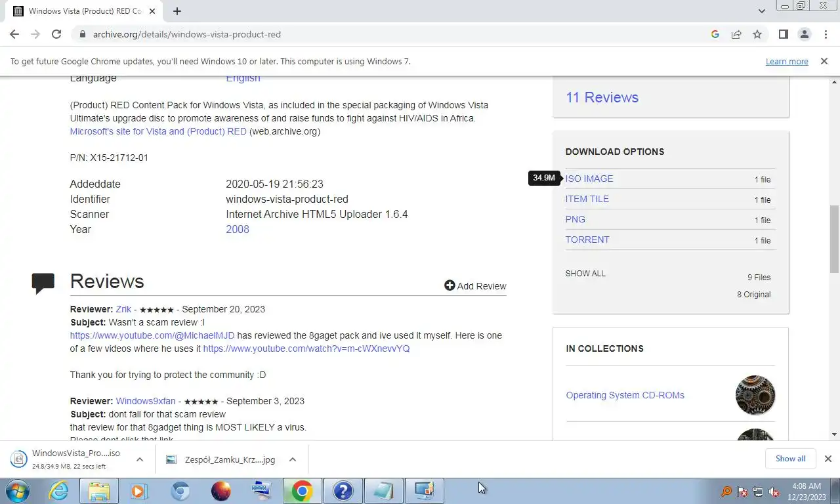Launch Internet Explorer from taskbar
This screenshot has width=840, height=504.
[x=59, y=491]
